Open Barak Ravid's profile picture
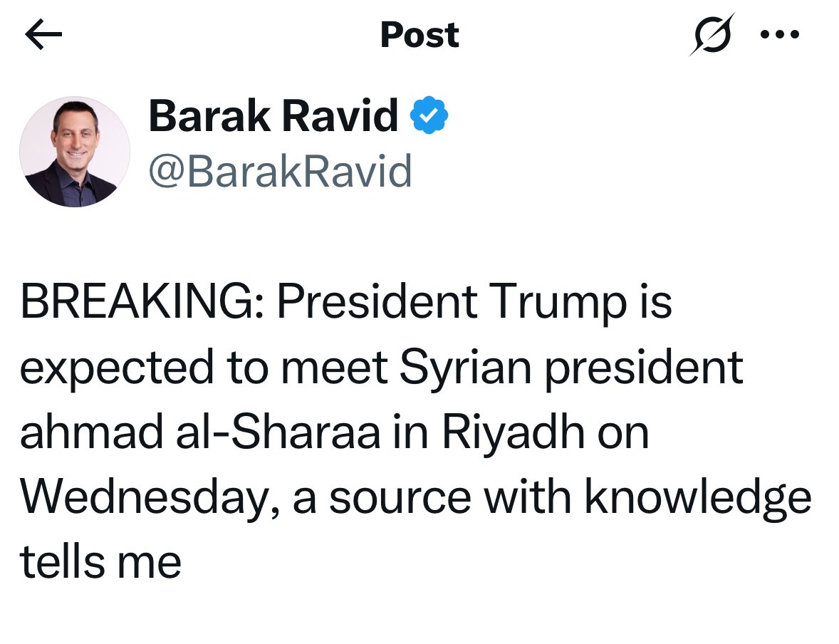839x644 pixels. click(75, 151)
